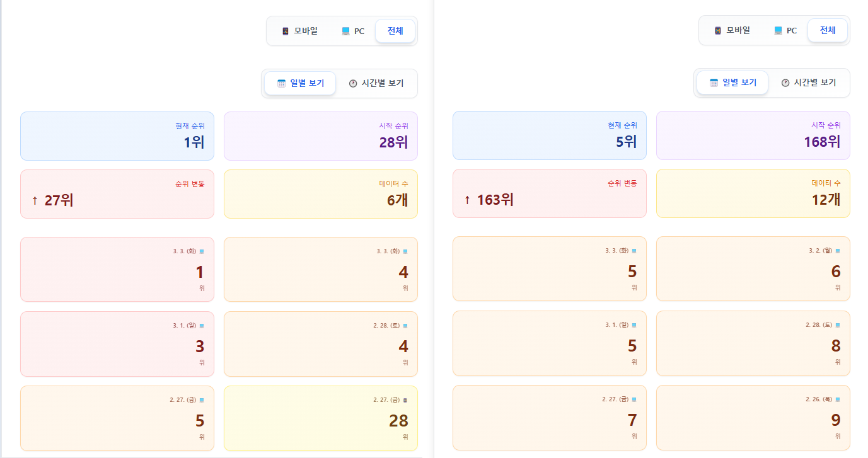The image size is (868, 458).
Task: Click the up-arrow icon next to 27위 순위 변동
Action: tap(35, 200)
